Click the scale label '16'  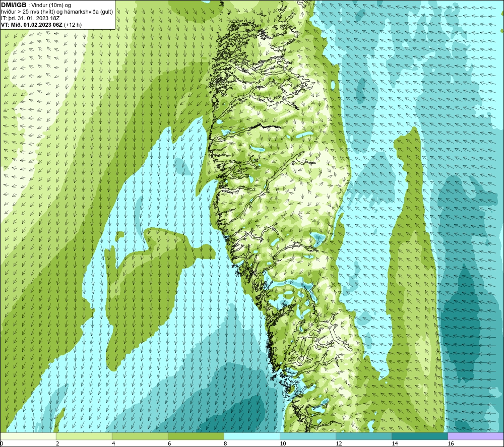click(451, 443)
